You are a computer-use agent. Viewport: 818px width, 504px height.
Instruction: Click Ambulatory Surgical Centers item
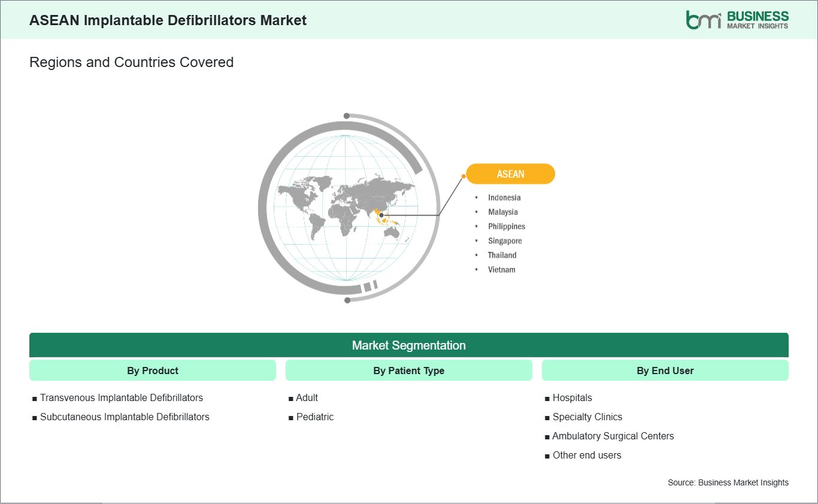[613, 436]
